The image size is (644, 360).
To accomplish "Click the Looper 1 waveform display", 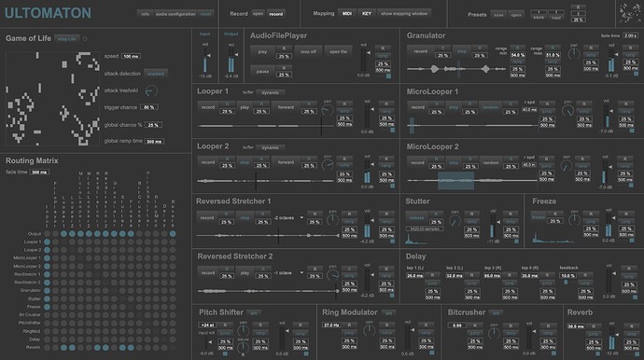I will click(265, 126).
